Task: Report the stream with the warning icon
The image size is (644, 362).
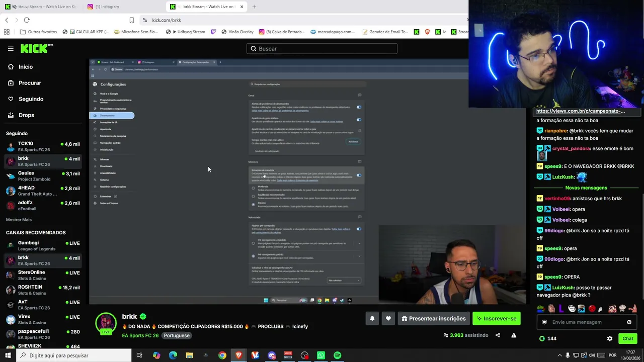Action: pyautogui.click(x=514, y=335)
